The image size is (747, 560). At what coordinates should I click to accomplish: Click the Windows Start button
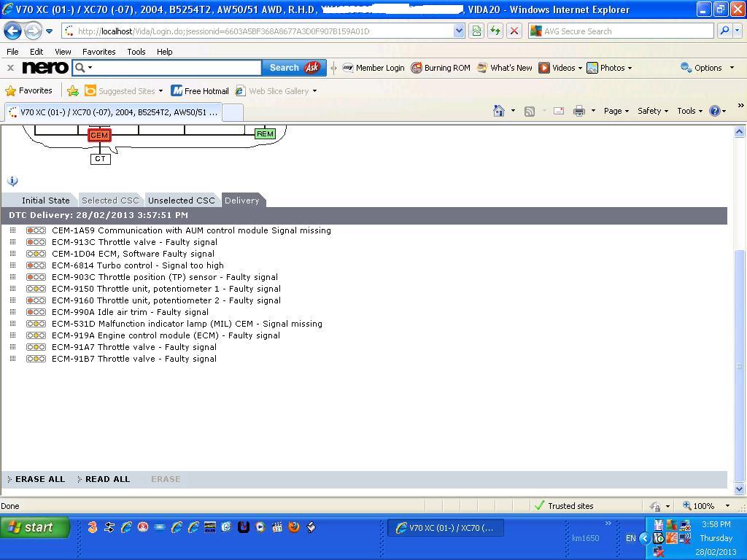point(35,527)
